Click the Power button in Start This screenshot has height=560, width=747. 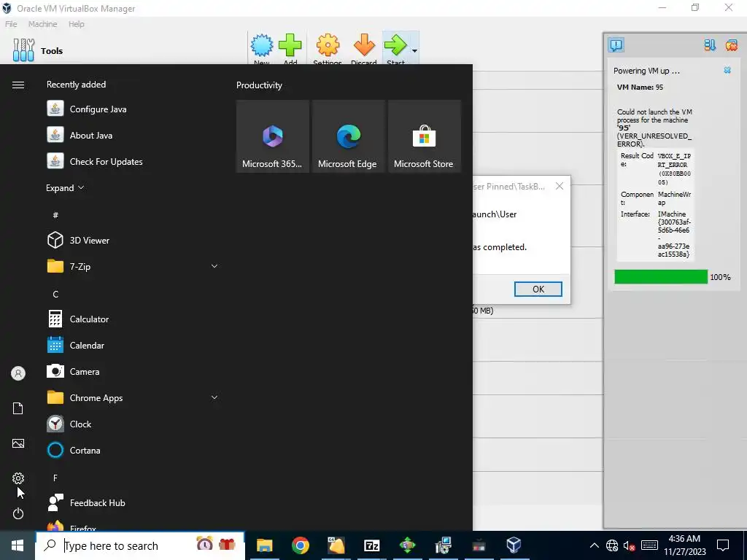point(18,513)
